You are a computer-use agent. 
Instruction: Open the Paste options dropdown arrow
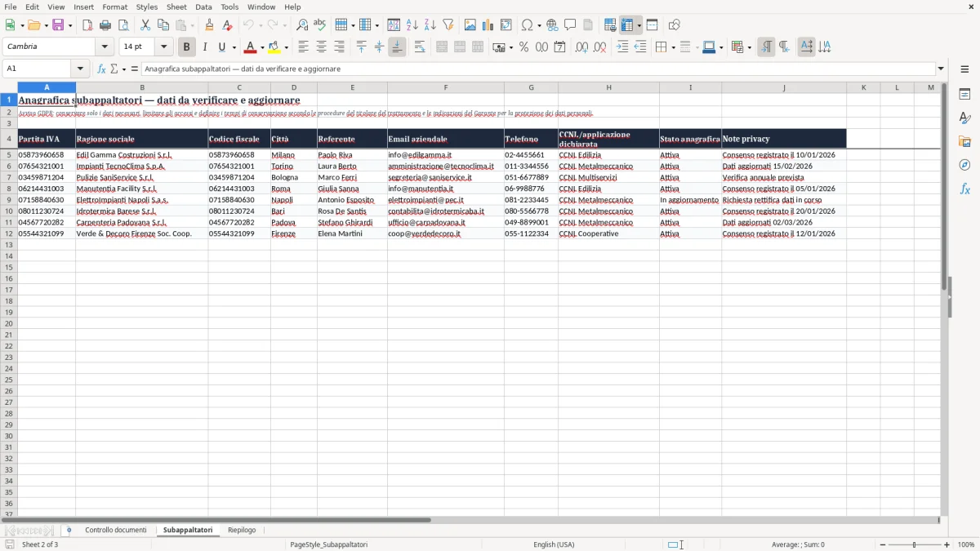[x=194, y=25]
